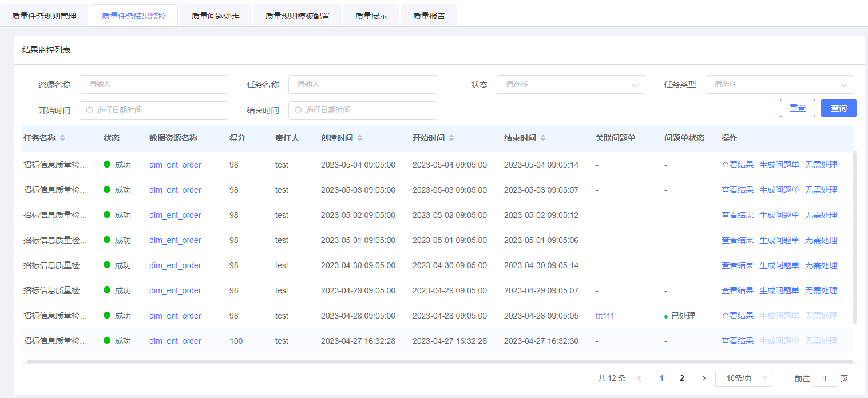The width and height of the screenshot is (868, 398).
Task: Click the 重置 button
Action: tap(798, 108)
